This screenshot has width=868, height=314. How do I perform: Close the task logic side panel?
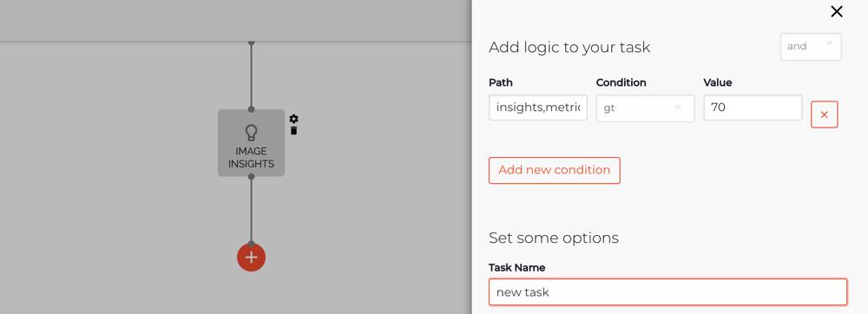tap(837, 11)
